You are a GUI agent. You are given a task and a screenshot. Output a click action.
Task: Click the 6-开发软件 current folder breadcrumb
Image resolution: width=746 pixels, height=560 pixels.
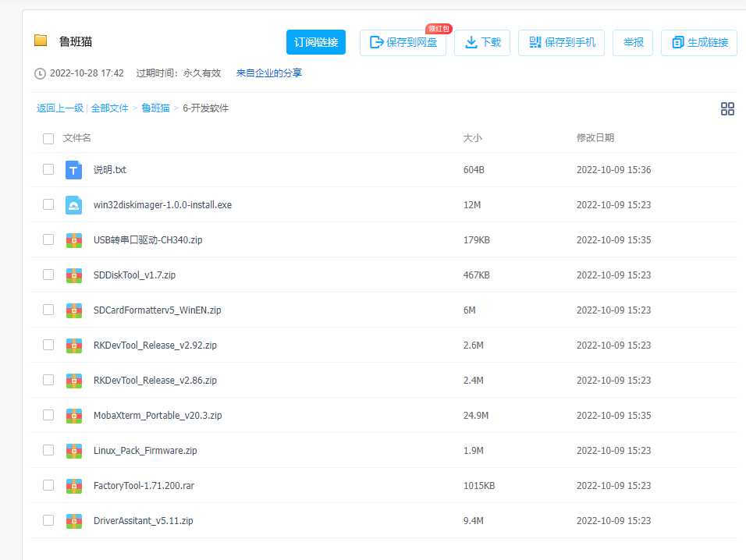(205, 108)
